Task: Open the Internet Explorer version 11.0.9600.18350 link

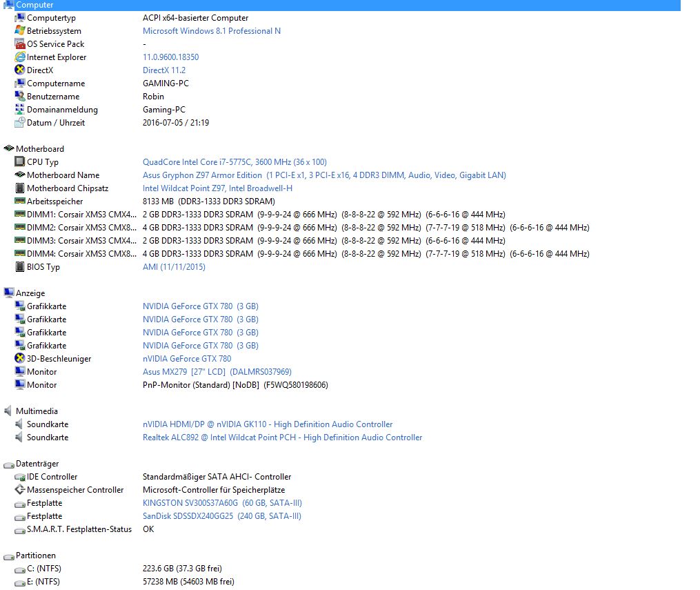Action: [x=170, y=57]
